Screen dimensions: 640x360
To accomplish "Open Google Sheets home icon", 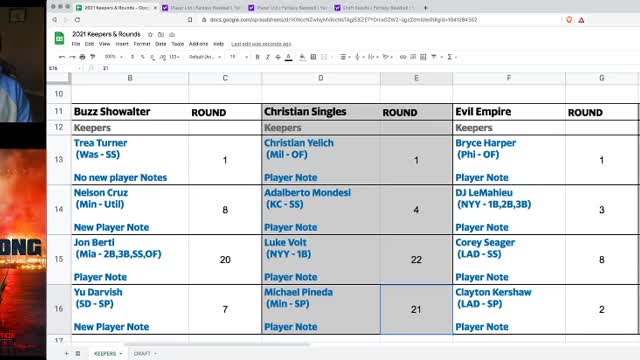I will point(59,38).
